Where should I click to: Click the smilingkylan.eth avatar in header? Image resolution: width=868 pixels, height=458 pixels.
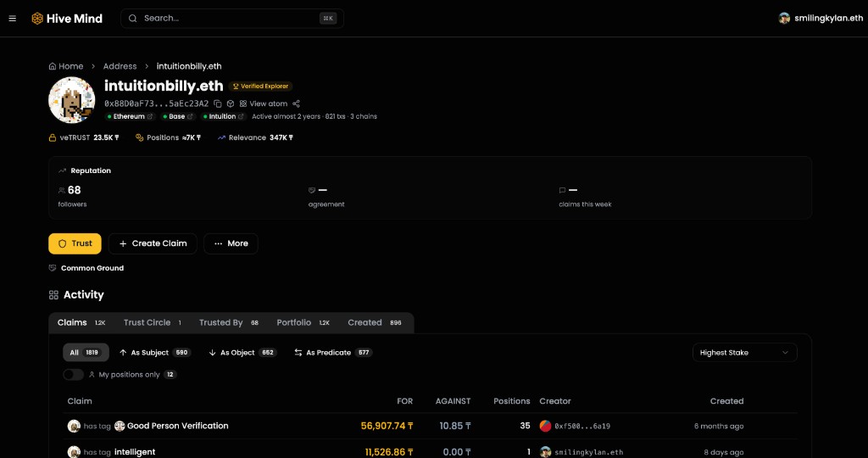pos(784,19)
